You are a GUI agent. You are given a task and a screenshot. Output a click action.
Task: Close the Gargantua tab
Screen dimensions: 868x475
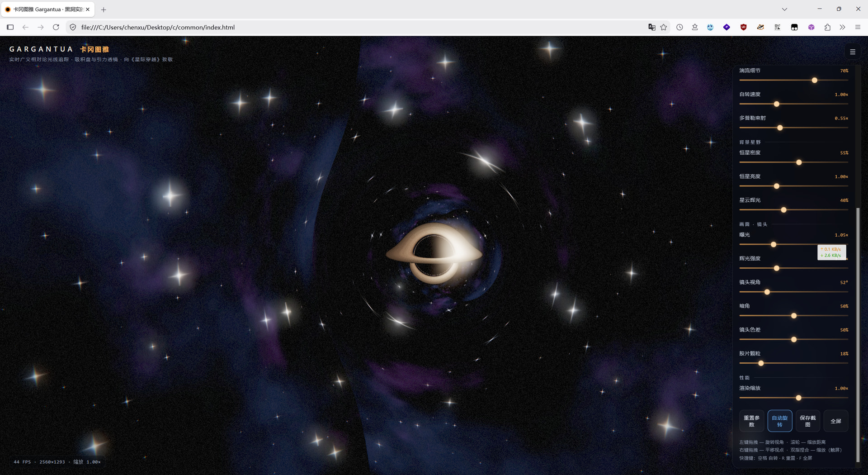click(88, 9)
